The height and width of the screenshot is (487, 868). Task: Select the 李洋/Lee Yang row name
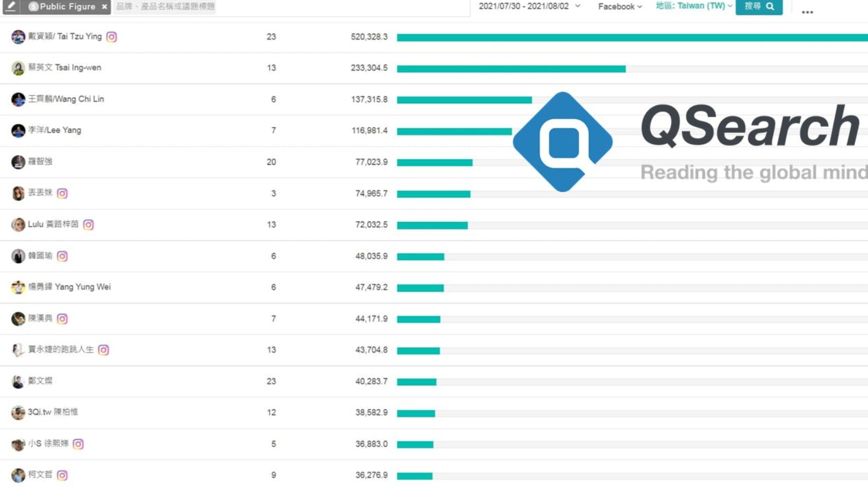pos(54,131)
